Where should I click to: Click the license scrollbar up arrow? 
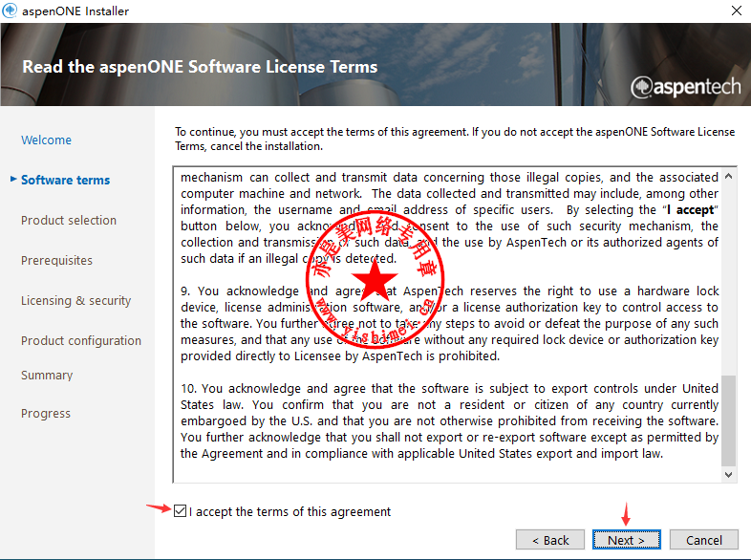pos(728,176)
